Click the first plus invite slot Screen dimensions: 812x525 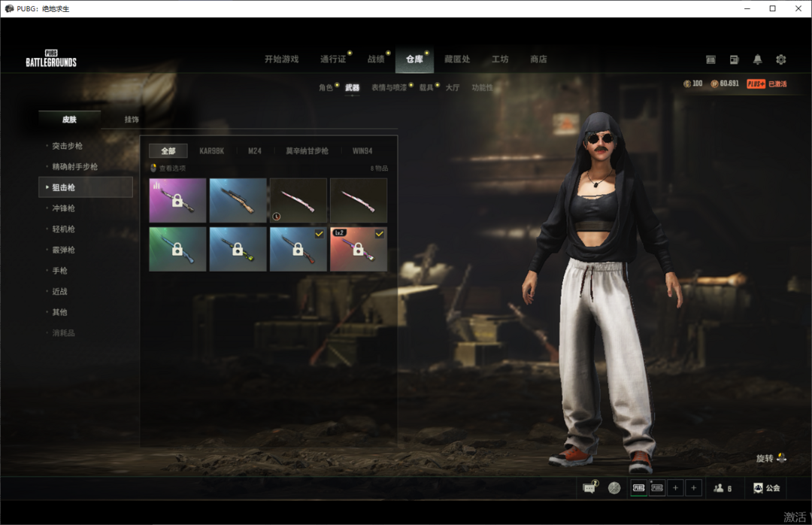(675, 487)
